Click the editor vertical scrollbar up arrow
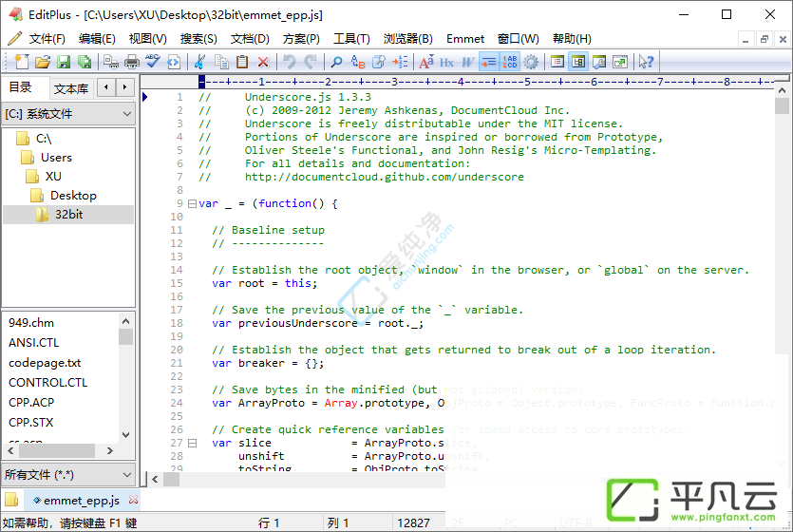 (782, 91)
